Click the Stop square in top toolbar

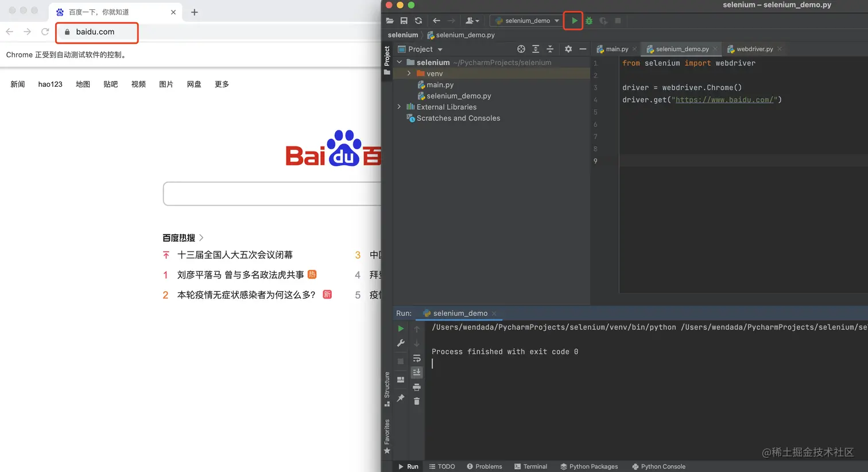pos(618,21)
